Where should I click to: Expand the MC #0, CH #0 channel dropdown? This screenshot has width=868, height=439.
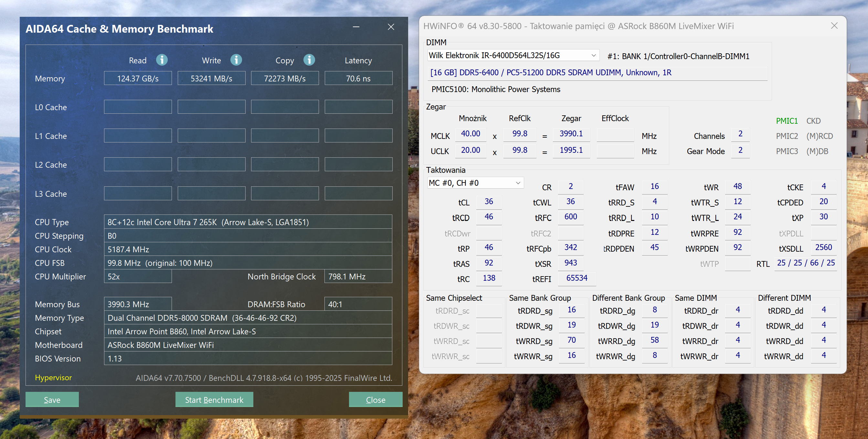518,183
